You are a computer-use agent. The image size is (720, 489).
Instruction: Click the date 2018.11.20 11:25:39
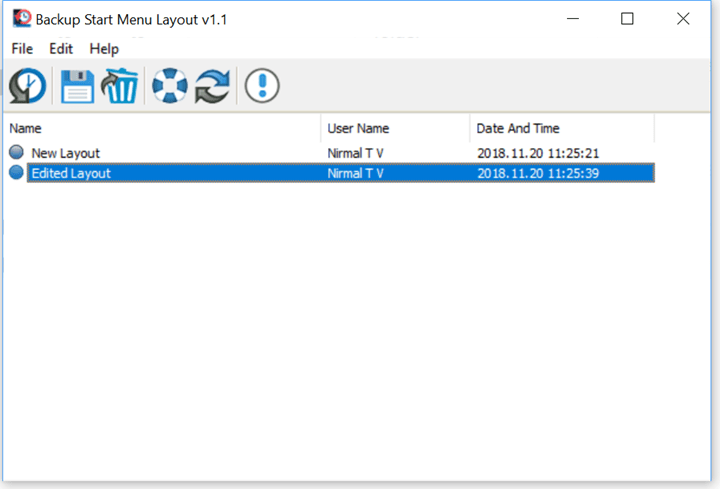click(538, 173)
